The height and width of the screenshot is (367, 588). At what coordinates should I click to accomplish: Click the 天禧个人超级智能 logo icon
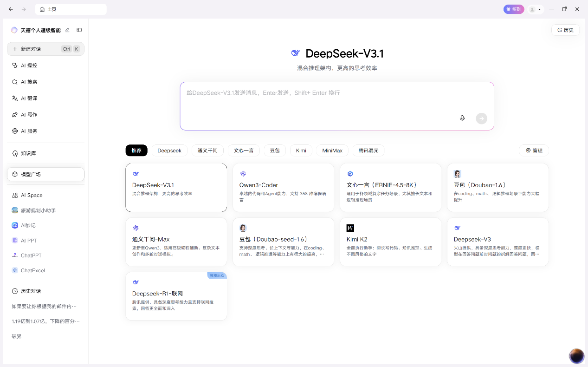[x=14, y=30]
